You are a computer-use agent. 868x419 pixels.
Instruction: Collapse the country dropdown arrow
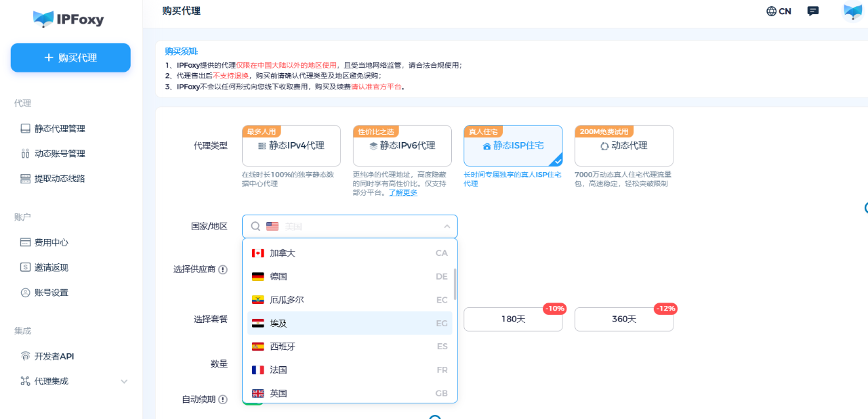[447, 226]
